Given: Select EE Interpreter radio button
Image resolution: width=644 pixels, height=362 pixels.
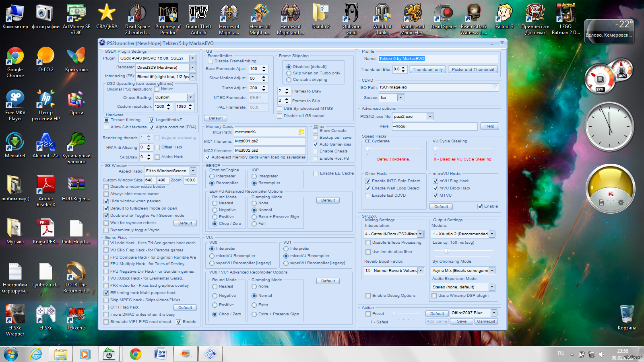Looking at the screenshot, I should (212, 176).
